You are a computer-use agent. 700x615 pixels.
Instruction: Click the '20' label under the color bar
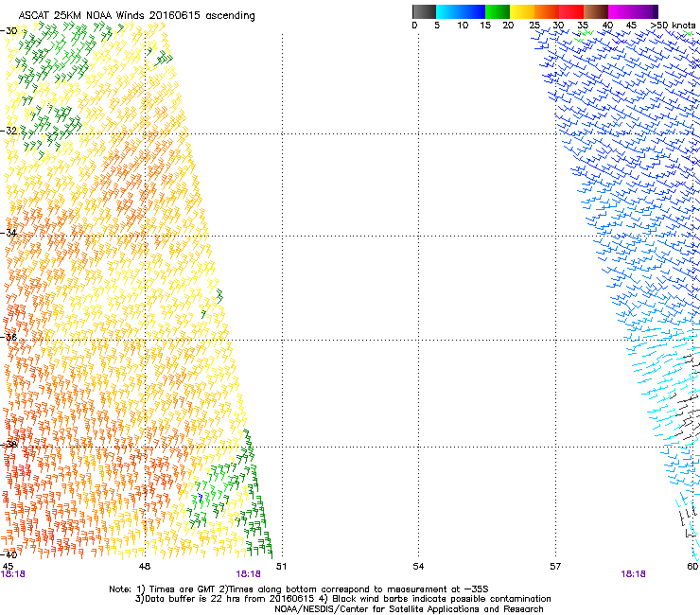(x=508, y=26)
